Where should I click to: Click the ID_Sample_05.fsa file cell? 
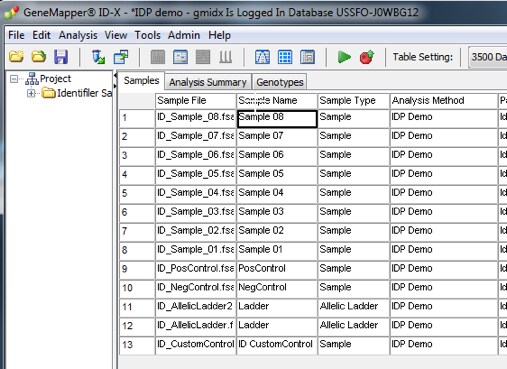(x=195, y=175)
